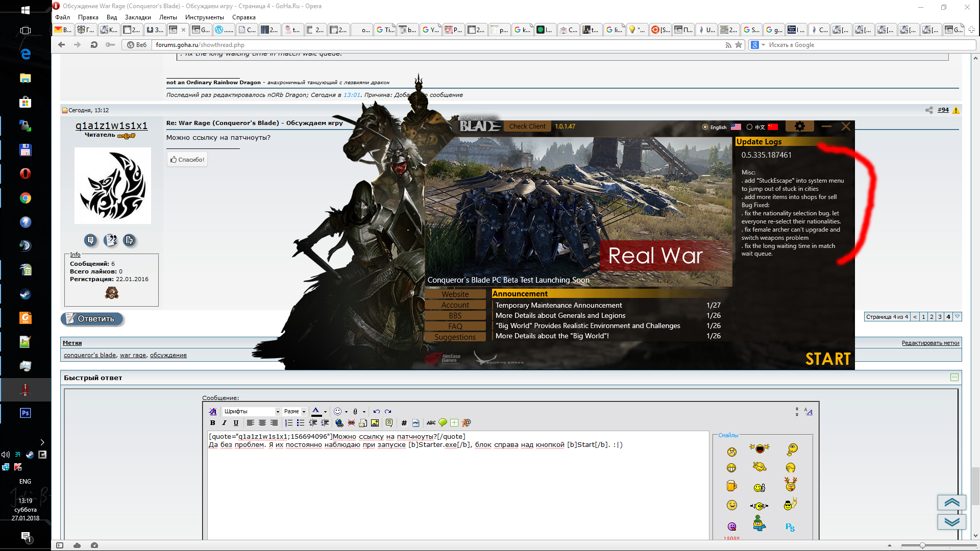Open the Инструменты menu
This screenshot has height=551, width=980.
pyautogui.click(x=205, y=17)
